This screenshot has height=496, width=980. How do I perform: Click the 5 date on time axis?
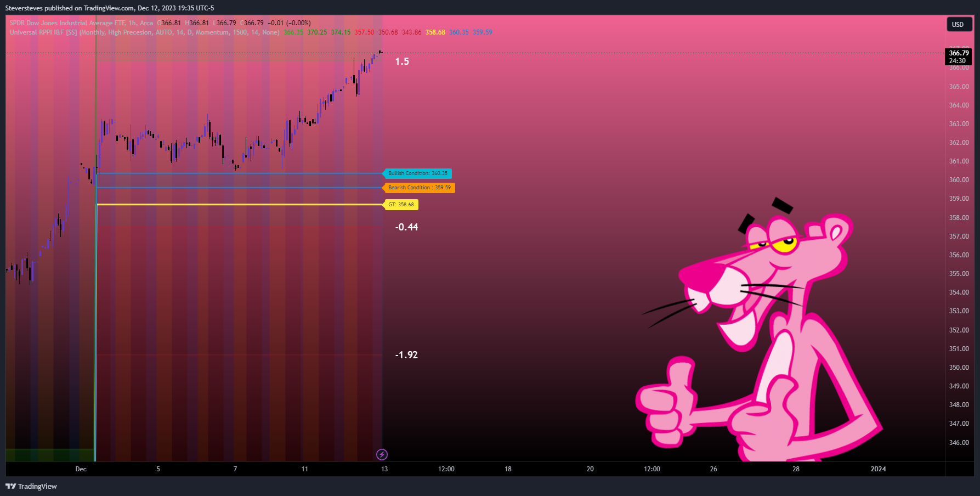click(x=158, y=469)
